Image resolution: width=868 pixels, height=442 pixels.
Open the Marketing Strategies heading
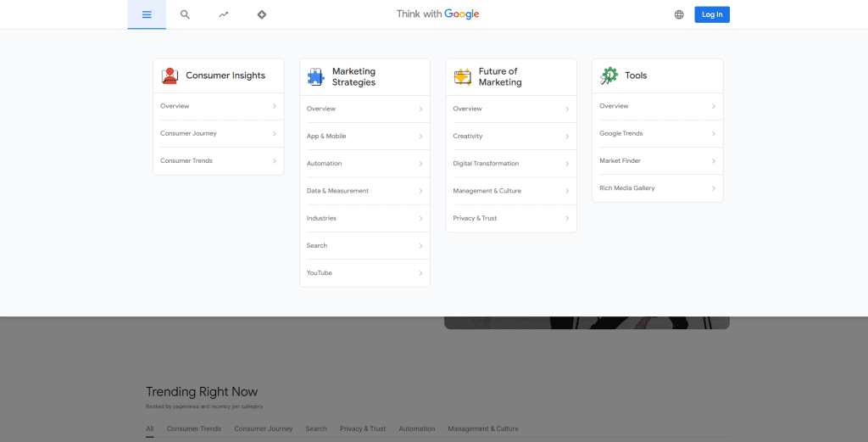click(x=353, y=77)
